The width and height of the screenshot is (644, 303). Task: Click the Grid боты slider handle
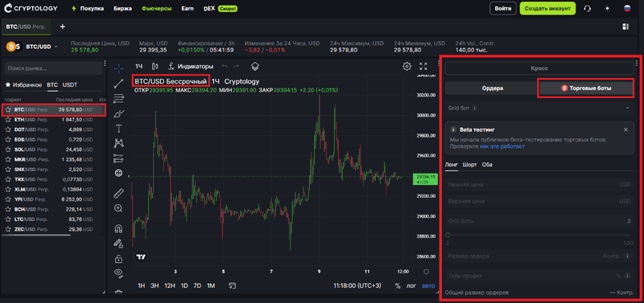pyautogui.click(x=448, y=235)
